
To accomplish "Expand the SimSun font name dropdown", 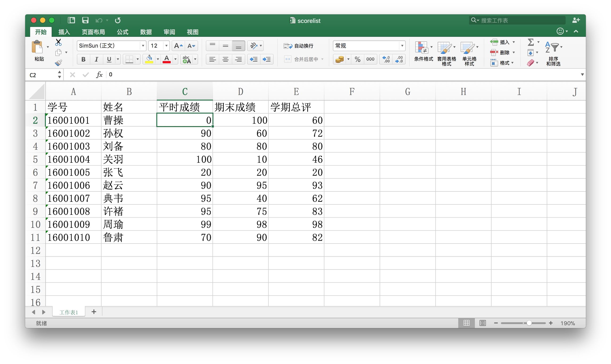I will click(143, 46).
